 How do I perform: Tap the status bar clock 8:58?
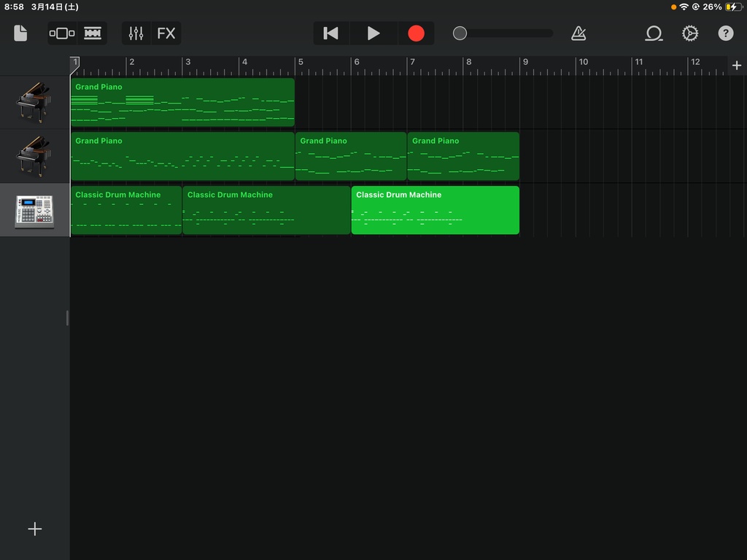[x=14, y=7]
